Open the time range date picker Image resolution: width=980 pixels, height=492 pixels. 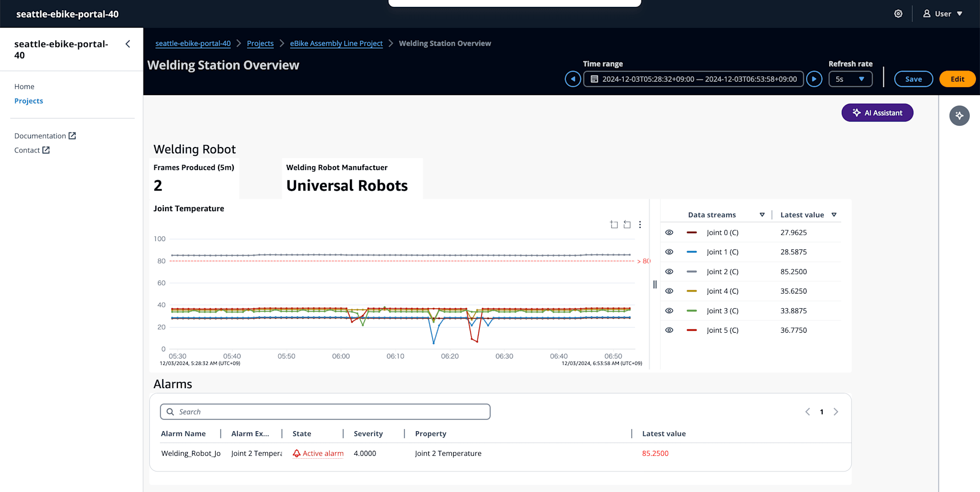point(693,79)
